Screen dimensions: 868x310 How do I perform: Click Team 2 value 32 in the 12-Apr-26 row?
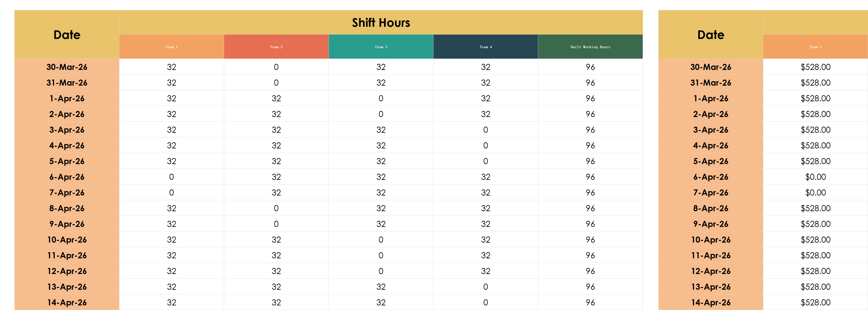pos(276,271)
